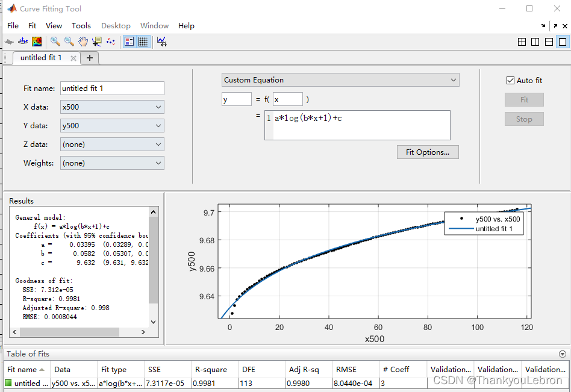Click the residuals plot toolbar icon
The height and width of the screenshot is (392, 571).
pos(23,42)
